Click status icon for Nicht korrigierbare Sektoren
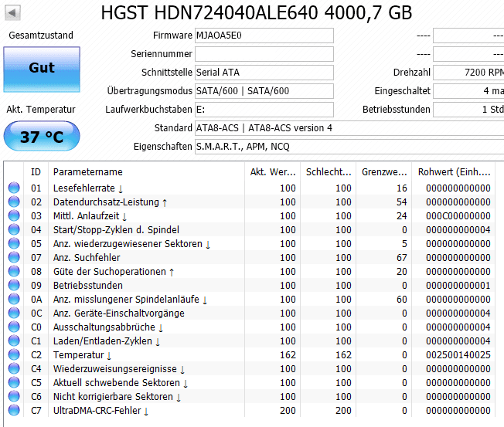The height and width of the screenshot is (427, 504). point(14,397)
